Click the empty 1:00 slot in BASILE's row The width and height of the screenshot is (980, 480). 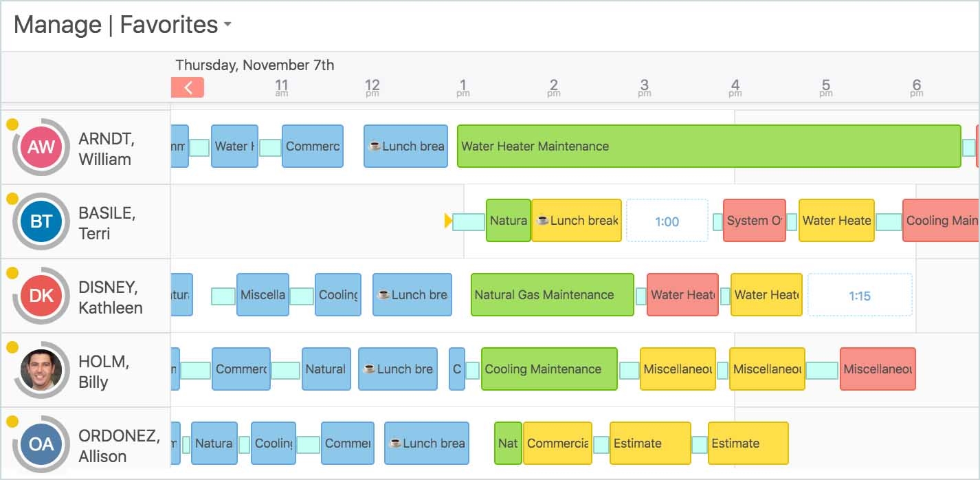click(667, 221)
